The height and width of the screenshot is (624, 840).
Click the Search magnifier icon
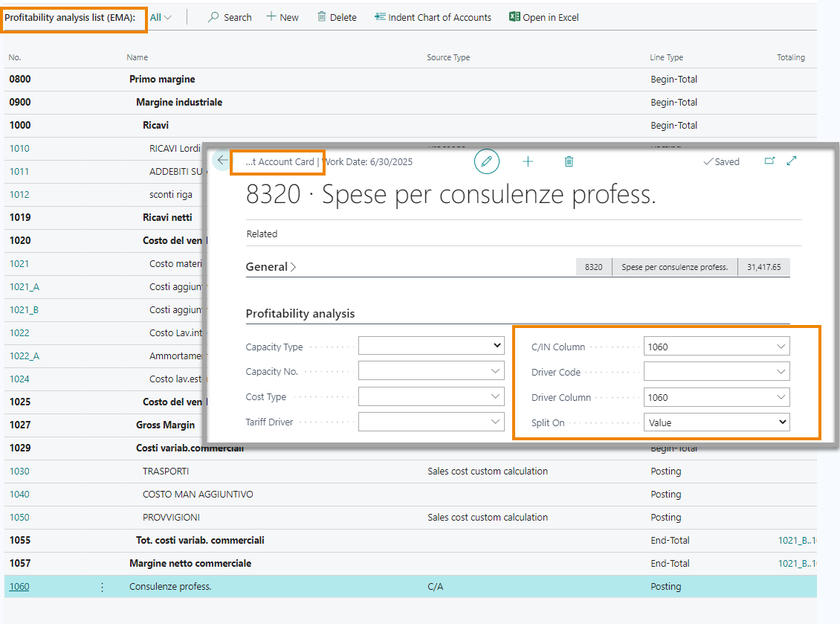tap(213, 17)
